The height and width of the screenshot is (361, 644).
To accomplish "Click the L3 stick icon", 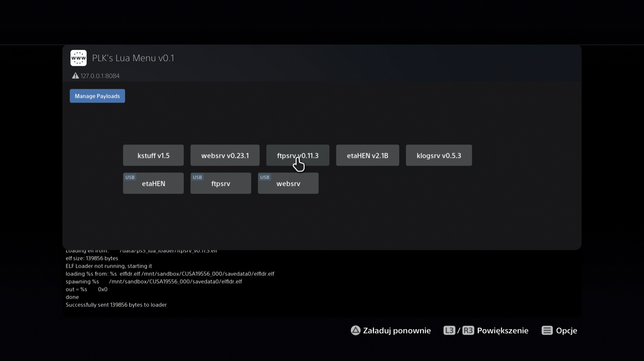I will tap(449, 330).
